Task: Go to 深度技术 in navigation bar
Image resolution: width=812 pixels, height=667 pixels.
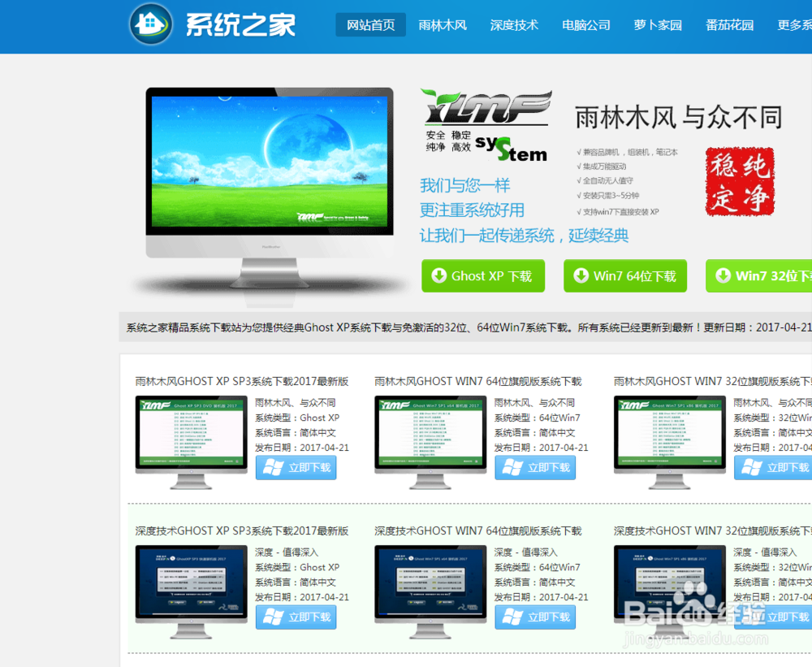Action: coord(514,25)
